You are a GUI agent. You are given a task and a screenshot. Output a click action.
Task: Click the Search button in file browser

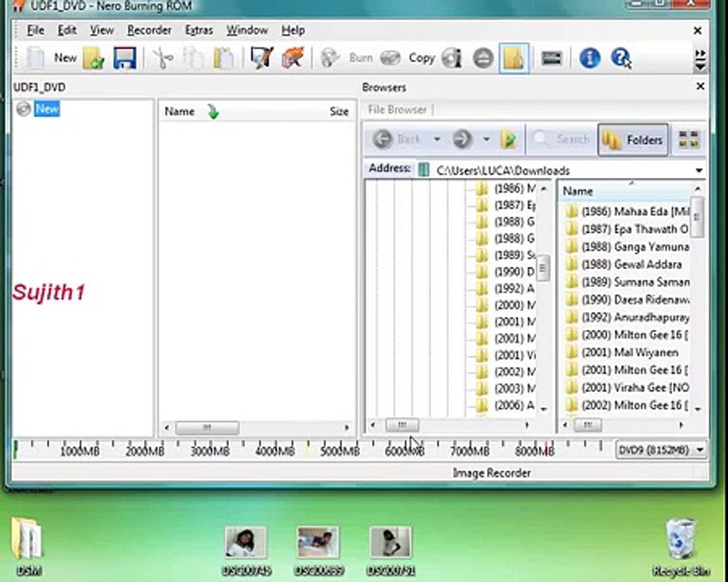coord(562,139)
